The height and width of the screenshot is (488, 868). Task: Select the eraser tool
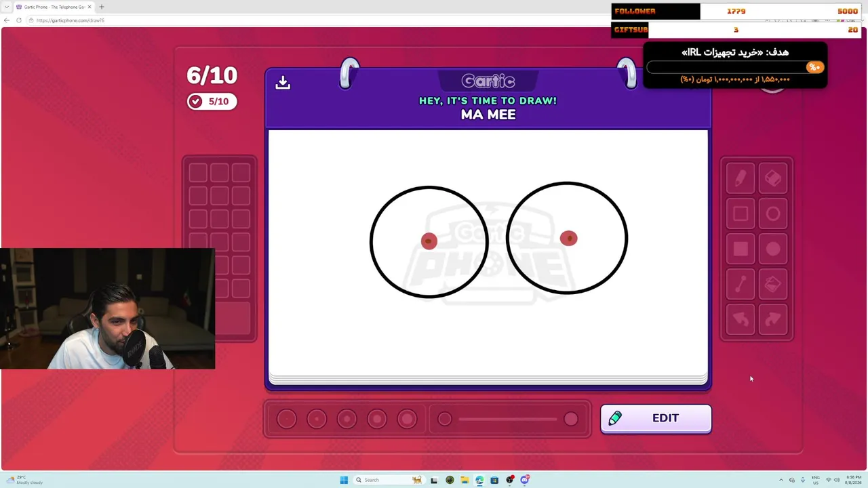click(x=773, y=179)
